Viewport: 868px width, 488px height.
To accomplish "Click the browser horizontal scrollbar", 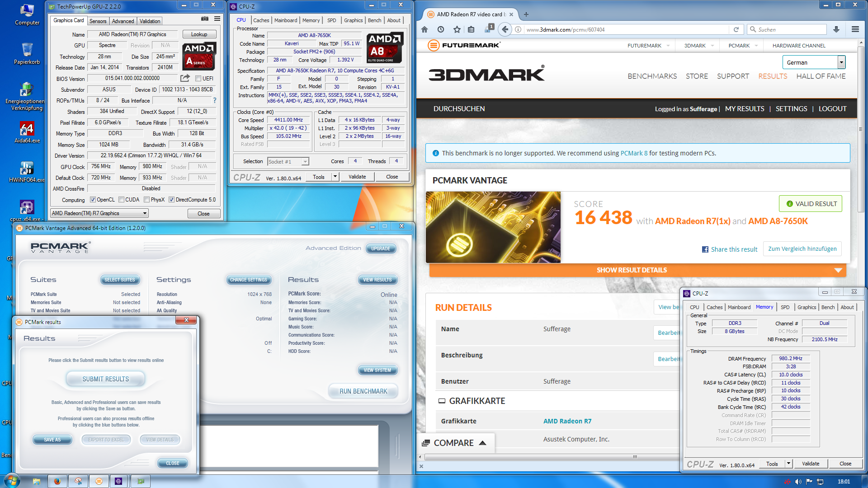I will point(635,457).
